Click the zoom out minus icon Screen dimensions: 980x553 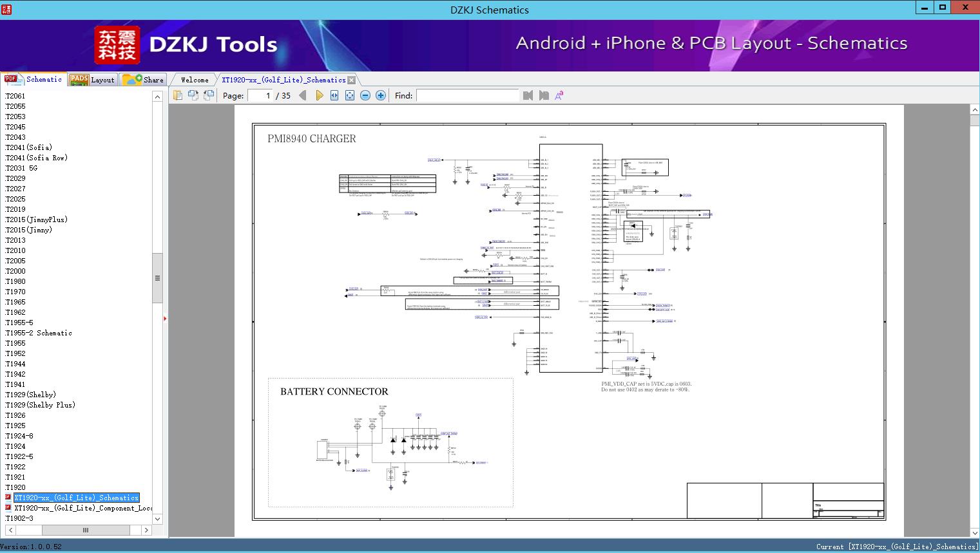[365, 95]
